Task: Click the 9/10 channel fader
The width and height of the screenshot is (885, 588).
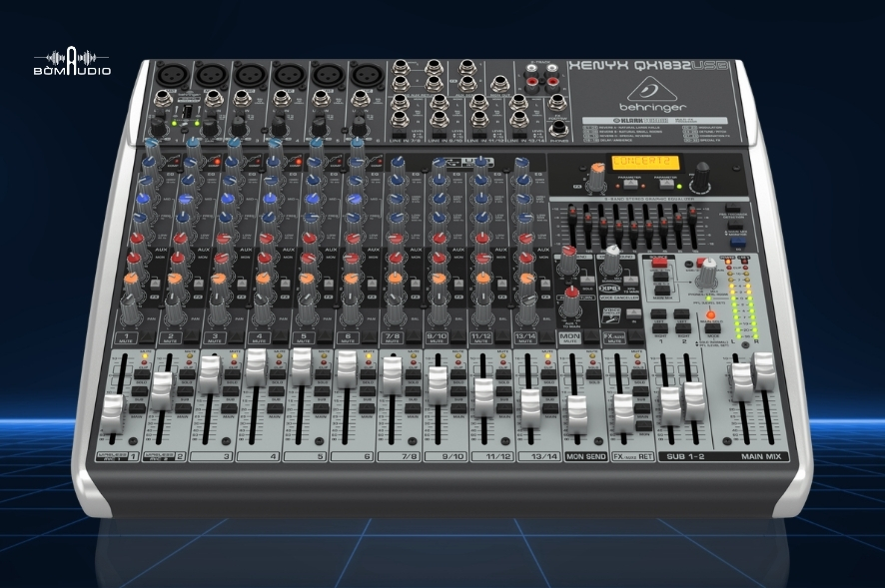Action: [439, 385]
